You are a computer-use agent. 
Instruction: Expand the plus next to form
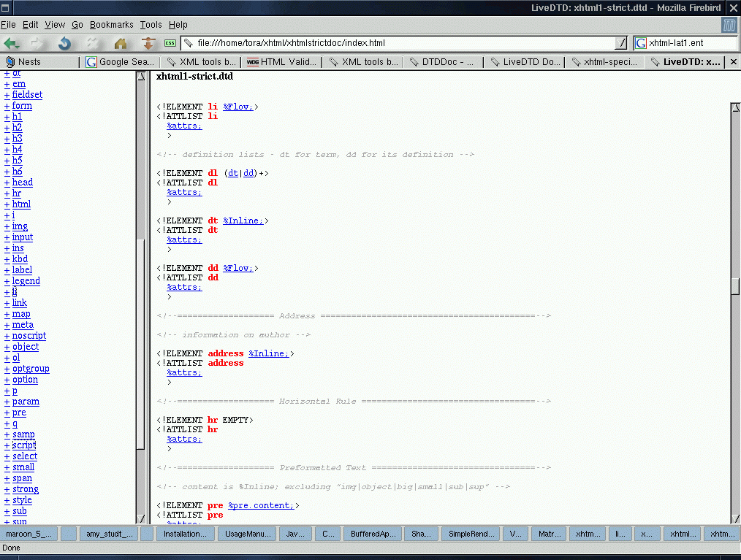click(x=7, y=106)
